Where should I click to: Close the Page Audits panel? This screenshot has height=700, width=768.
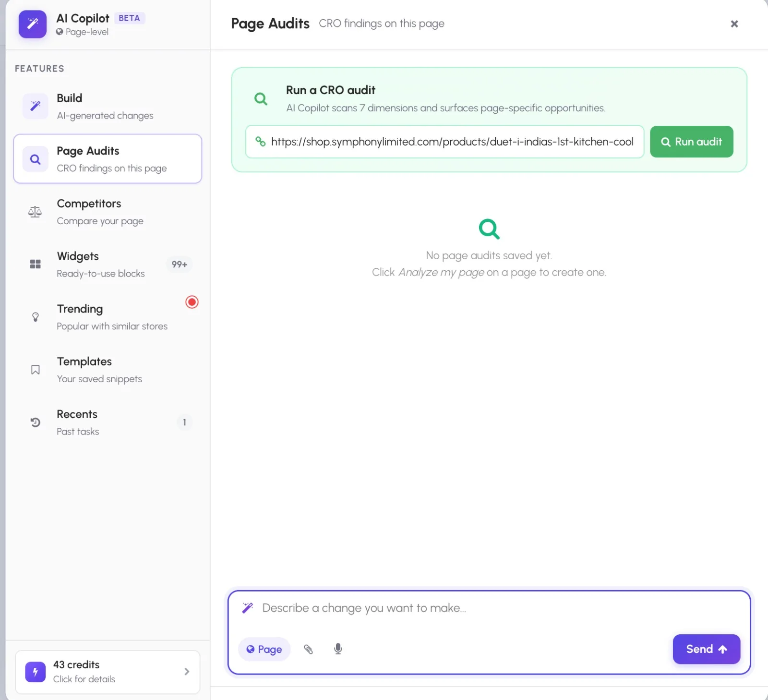[734, 24]
